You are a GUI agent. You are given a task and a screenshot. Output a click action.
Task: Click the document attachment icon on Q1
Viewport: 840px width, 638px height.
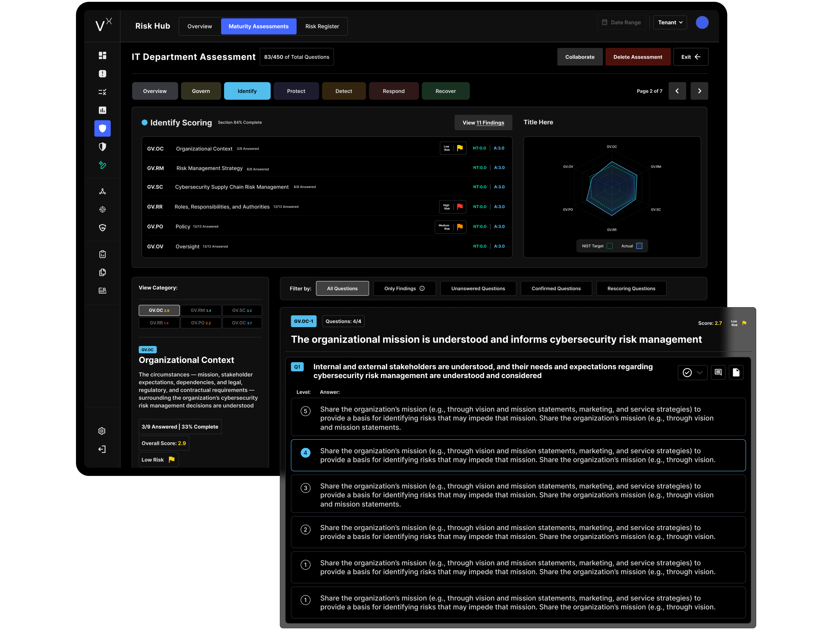(x=736, y=373)
